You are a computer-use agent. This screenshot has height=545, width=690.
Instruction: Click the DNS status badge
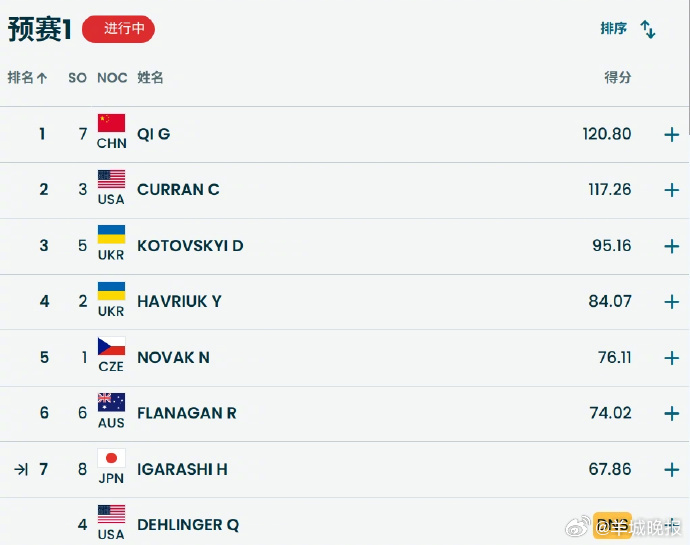click(x=612, y=525)
